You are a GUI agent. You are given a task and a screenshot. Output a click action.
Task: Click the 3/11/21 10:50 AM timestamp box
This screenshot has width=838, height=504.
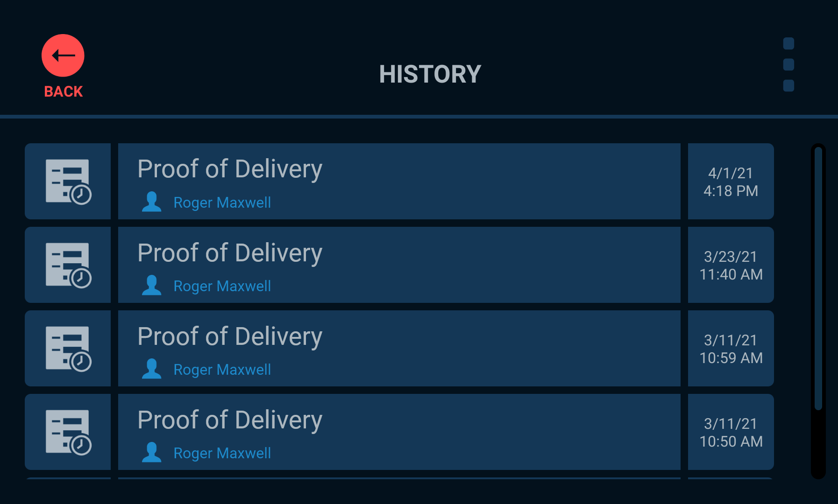[731, 432]
